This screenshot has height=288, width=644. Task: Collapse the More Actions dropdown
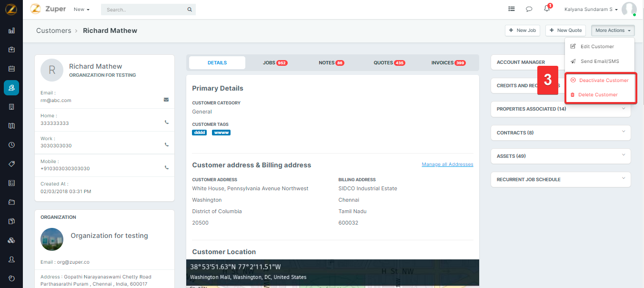point(613,31)
